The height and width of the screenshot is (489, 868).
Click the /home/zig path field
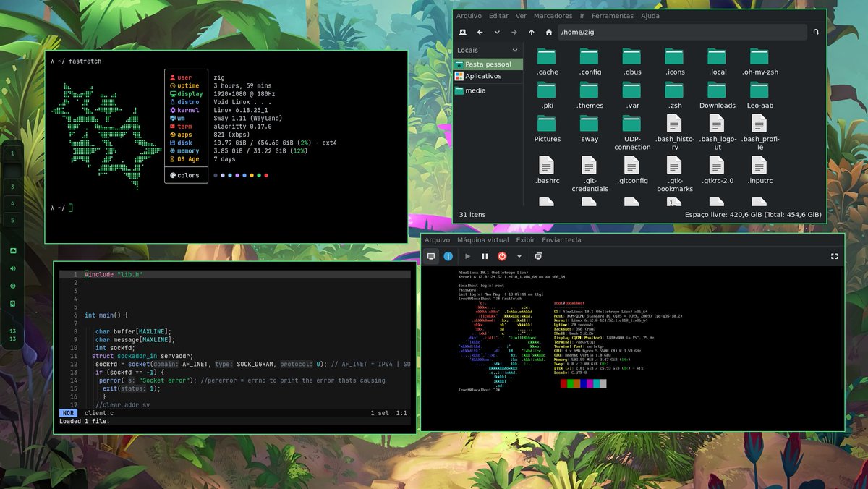point(682,32)
